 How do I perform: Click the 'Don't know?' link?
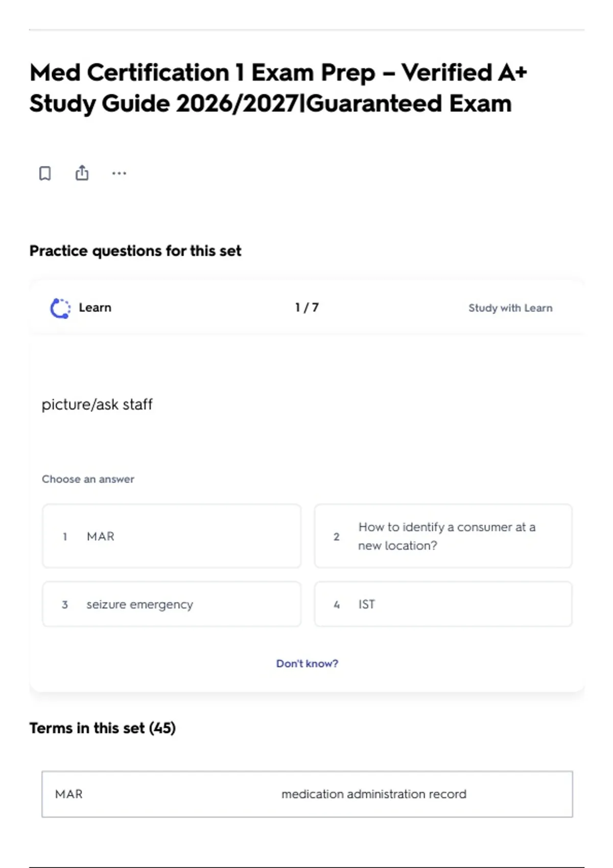[307, 663]
